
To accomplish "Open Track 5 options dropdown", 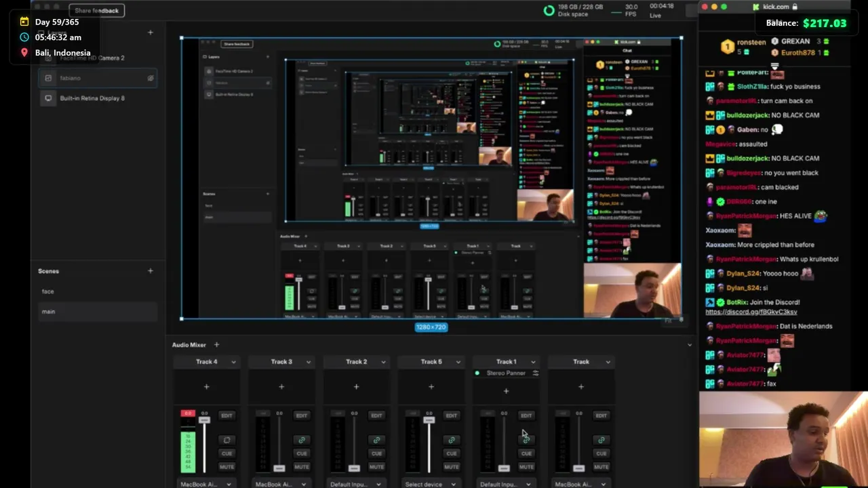I will pos(458,362).
